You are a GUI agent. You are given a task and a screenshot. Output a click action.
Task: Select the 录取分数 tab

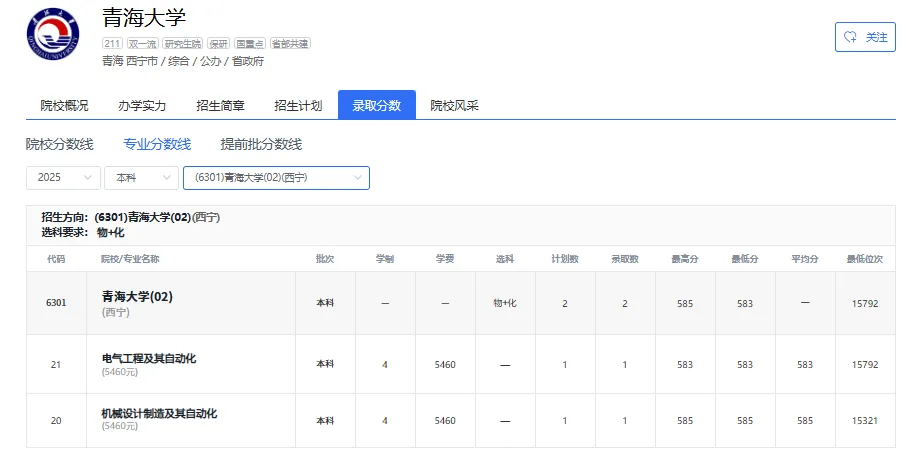[377, 105]
